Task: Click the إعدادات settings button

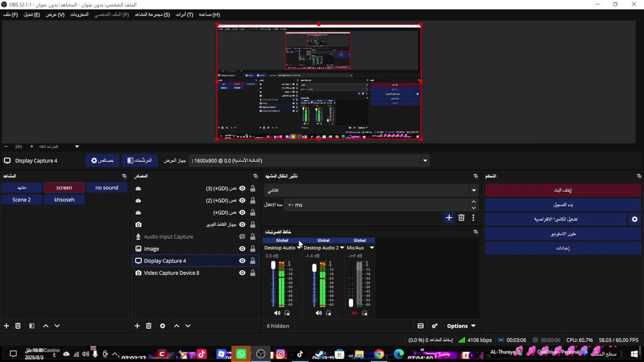Action: (562, 248)
